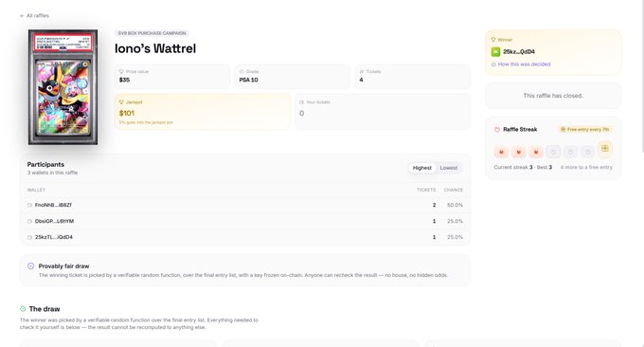
Task: Click the Participants heading
Action: tap(45, 164)
